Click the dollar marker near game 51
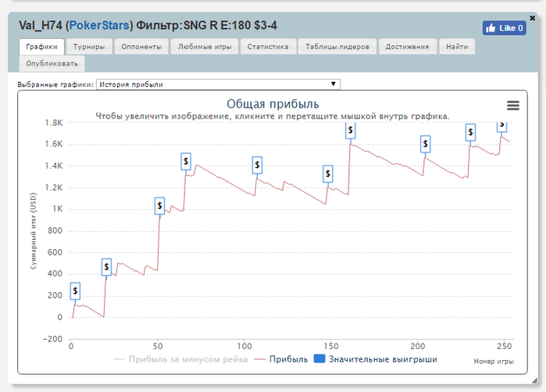546x392 pixels. click(x=159, y=205)
